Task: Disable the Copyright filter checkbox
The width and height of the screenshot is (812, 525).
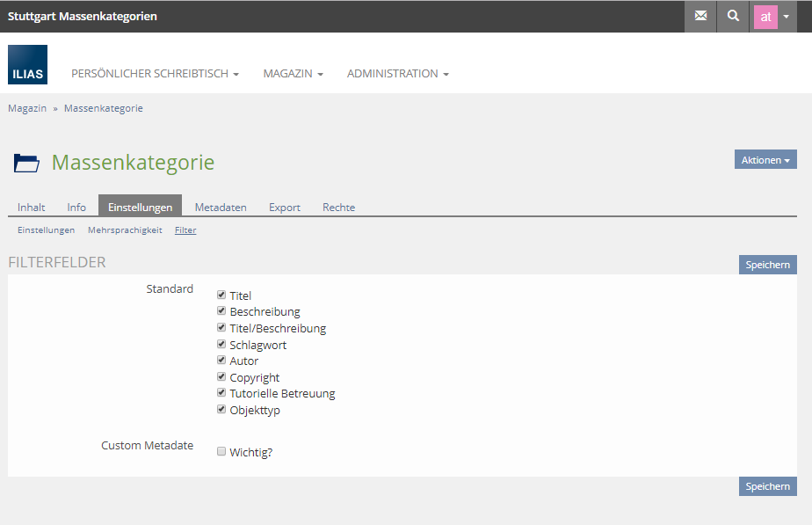Action: coord(221,377)
